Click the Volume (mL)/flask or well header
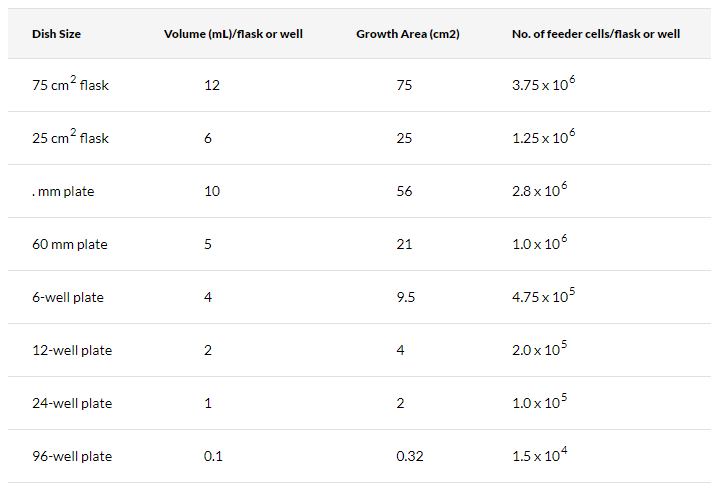Viewport: 723px width, 495px height. [x=233, y=34]
